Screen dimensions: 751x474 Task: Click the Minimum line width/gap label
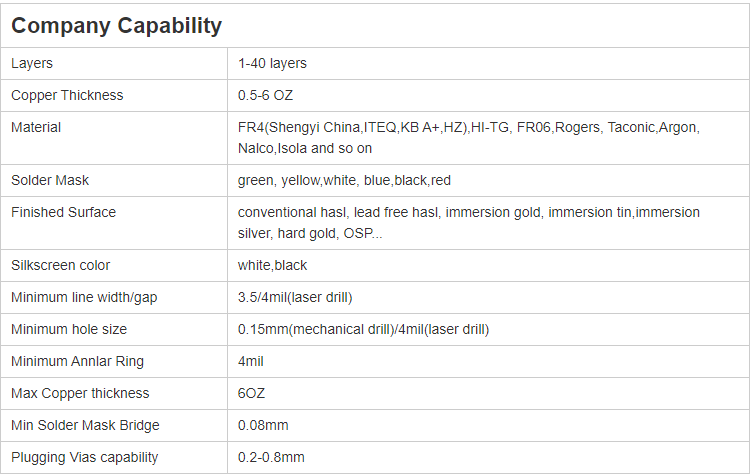tap(84, 297)
